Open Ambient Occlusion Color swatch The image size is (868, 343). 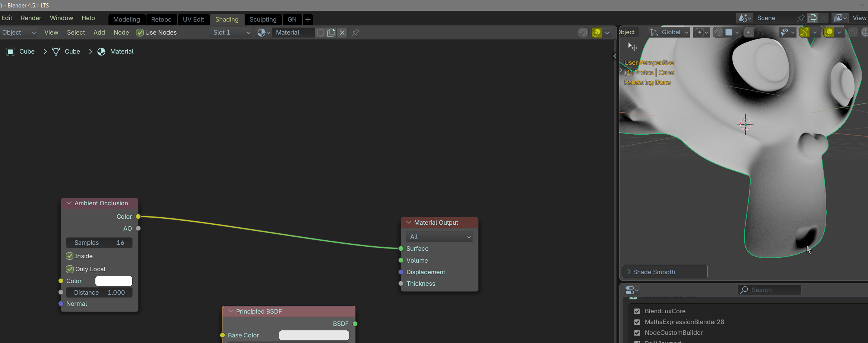coord(114,281)
